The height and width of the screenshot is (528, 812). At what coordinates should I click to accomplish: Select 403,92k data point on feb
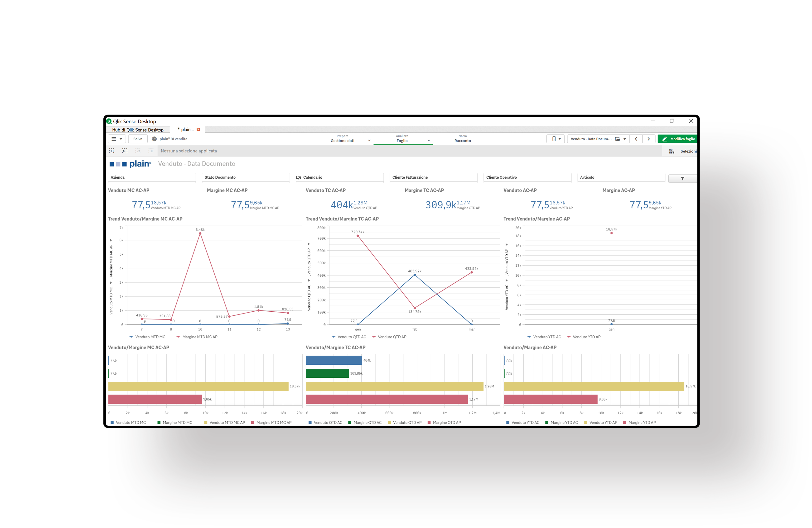[x=415, y=275]
